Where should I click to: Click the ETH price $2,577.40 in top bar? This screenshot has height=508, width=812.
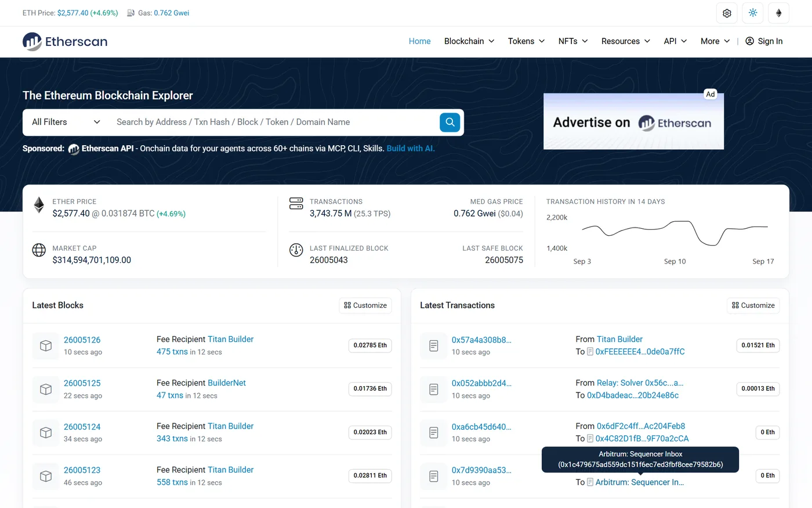(72, 13)
